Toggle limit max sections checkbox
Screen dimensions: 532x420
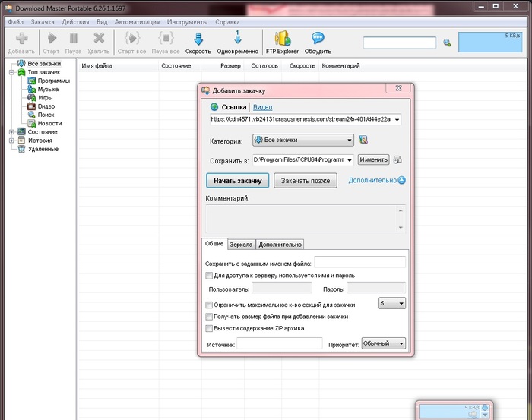(x=210, y=305)
